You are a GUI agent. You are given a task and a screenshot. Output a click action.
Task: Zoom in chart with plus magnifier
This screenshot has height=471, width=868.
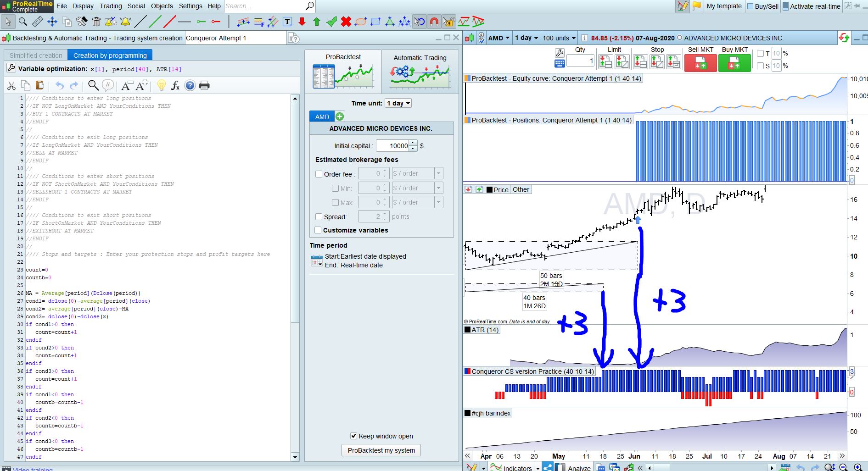point(857,467)
